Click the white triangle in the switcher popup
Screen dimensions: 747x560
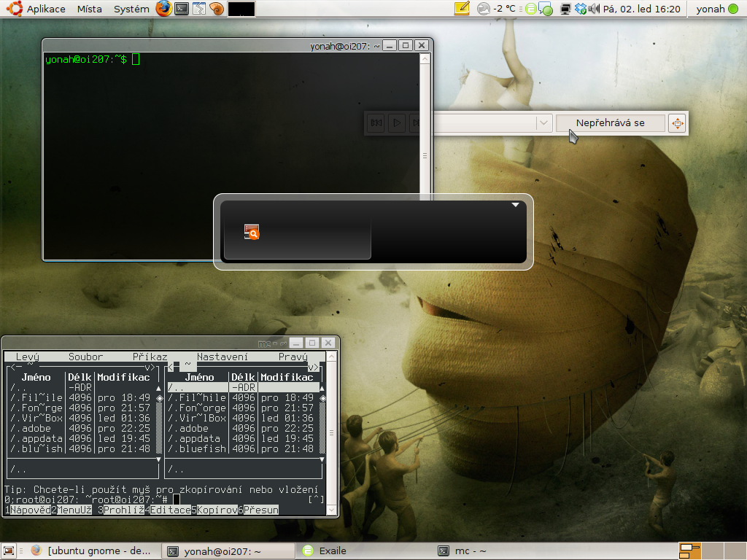[x=516, y=205]
